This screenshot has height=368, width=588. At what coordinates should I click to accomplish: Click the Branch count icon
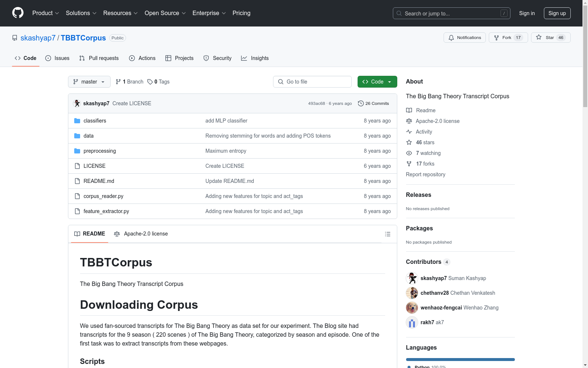pos(118,82)
